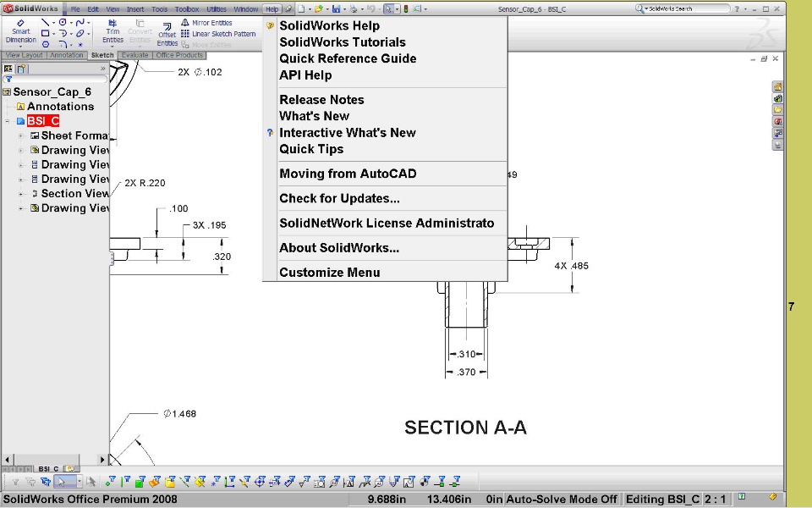Open the Line tool dropdown arrow
The image size is (812, 508).
tap(53, 23)
